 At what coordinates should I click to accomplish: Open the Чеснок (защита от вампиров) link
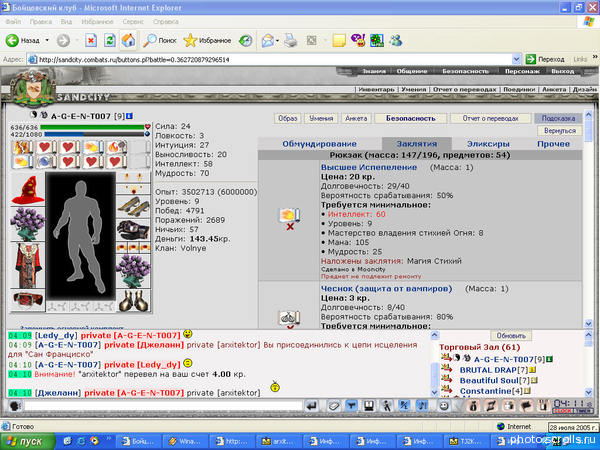tap(386, 289)
